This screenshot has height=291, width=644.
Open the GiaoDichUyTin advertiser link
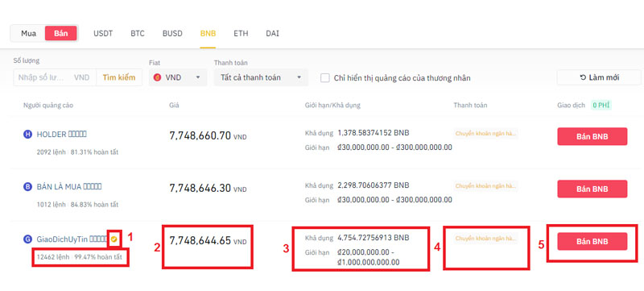(x=72, y=239)
